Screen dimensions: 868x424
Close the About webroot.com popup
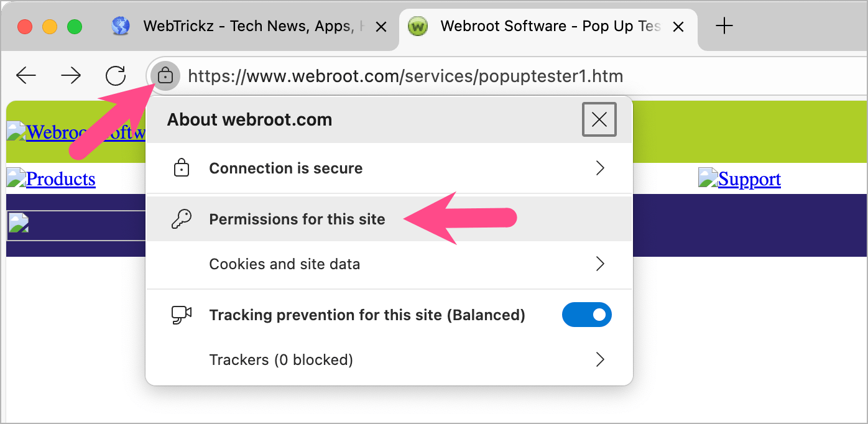coord(599,119)
